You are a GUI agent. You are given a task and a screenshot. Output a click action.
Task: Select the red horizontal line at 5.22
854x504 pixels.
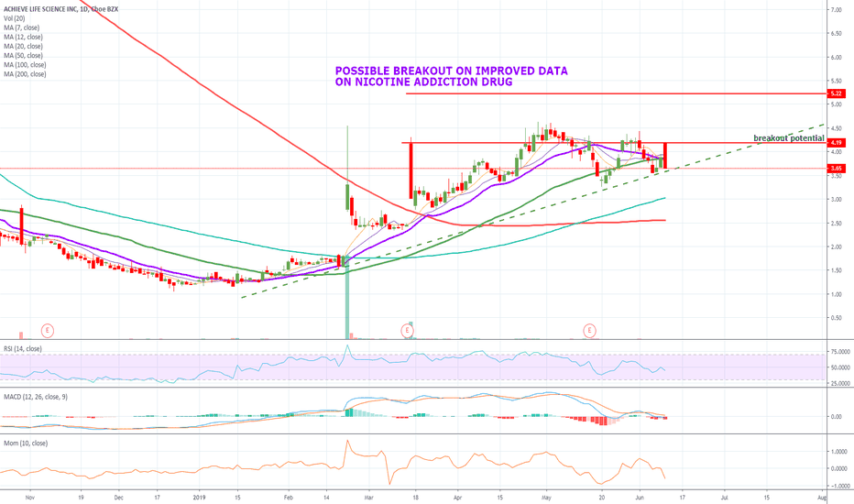616,93
